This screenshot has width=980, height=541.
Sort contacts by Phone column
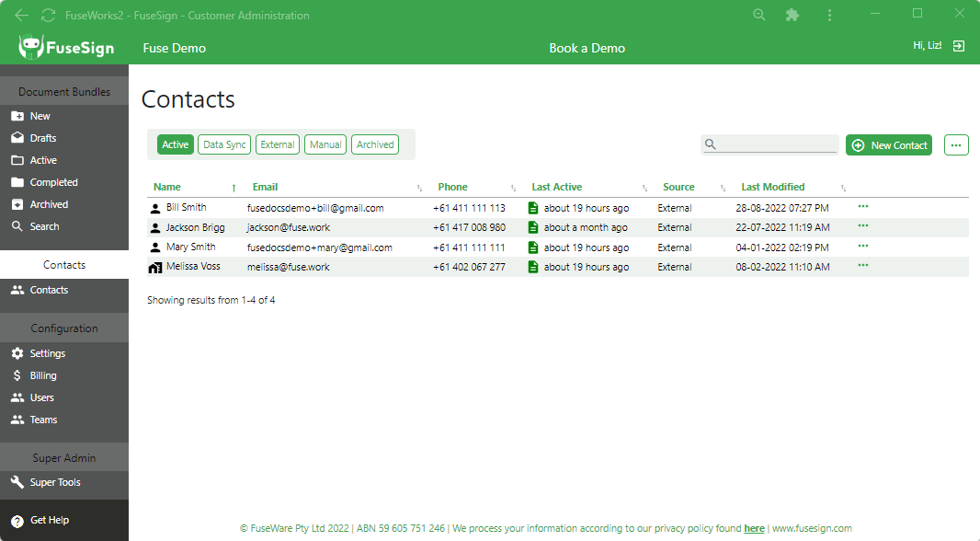tap(452, 187)
